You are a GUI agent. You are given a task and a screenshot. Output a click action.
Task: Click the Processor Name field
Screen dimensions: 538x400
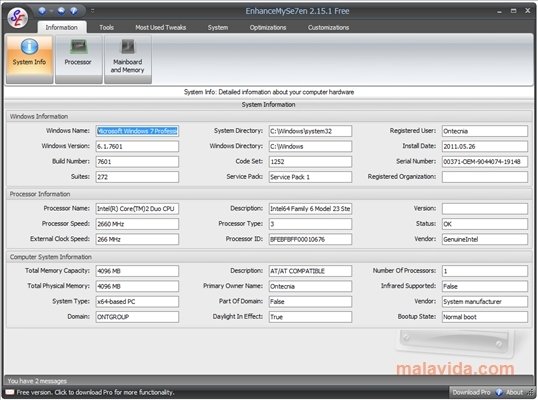pos(137,209)
